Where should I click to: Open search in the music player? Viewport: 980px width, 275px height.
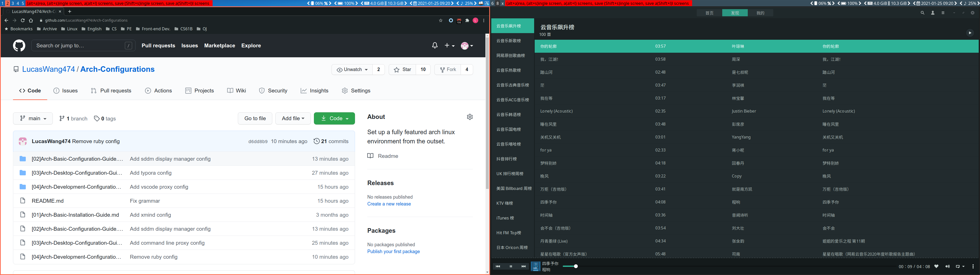[x=922, y=13]
